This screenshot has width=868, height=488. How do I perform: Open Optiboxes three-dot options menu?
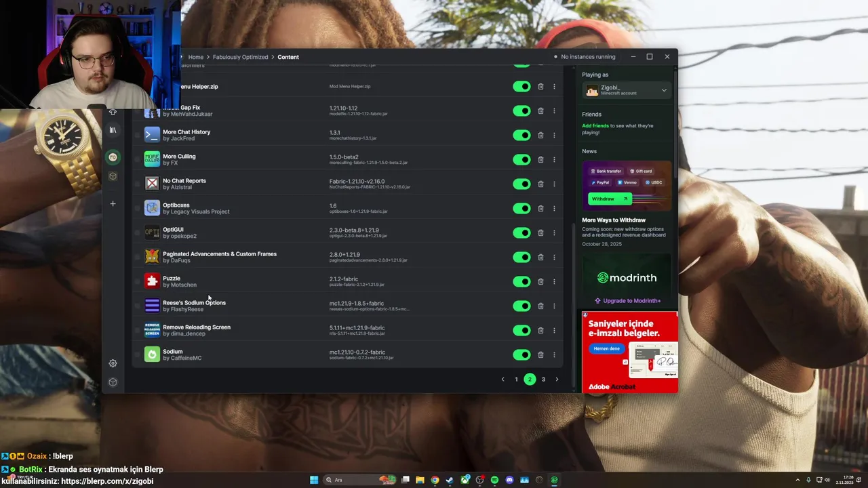(554, 208)
